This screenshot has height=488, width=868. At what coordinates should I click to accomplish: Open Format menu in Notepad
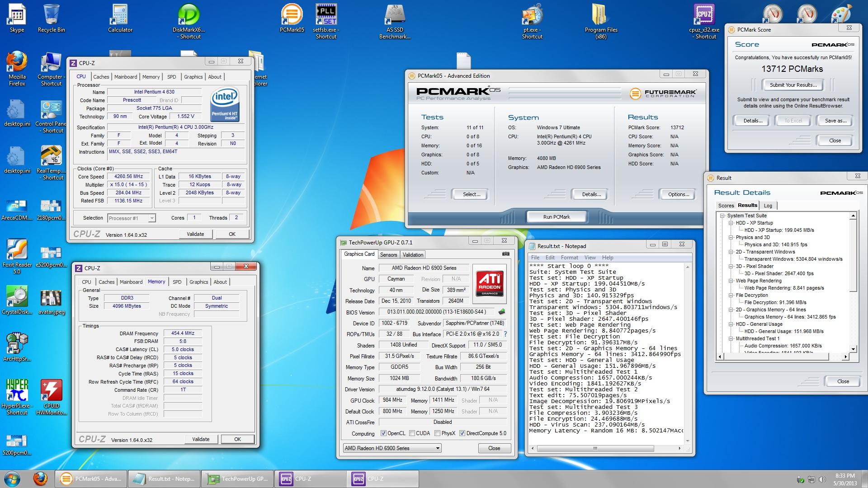click(x=569, y=258)
